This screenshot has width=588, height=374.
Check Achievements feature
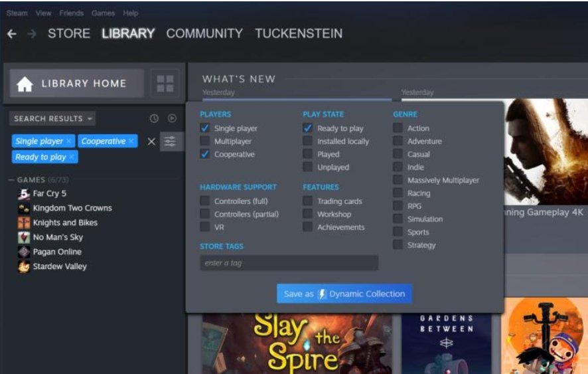click(307, 227)
